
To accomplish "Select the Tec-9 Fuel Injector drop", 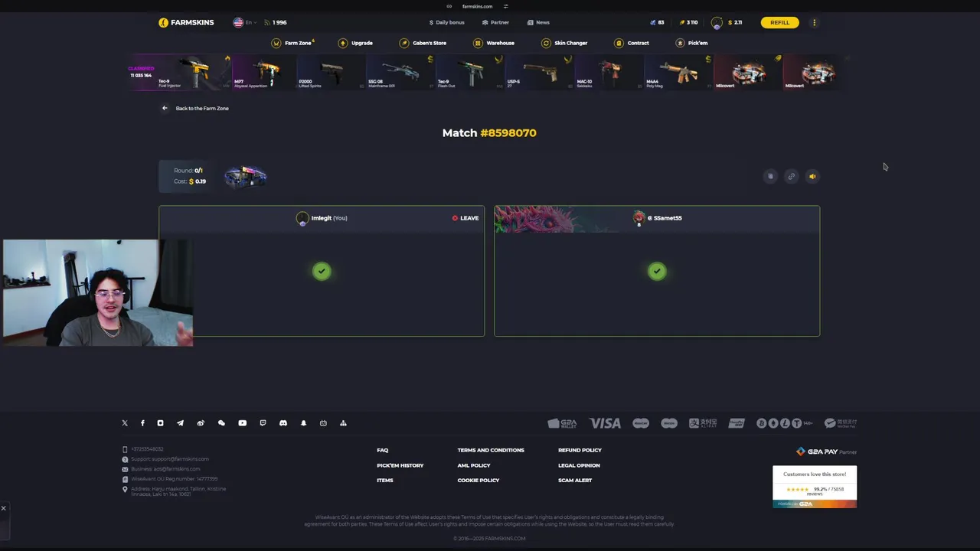I will point(193,73).
